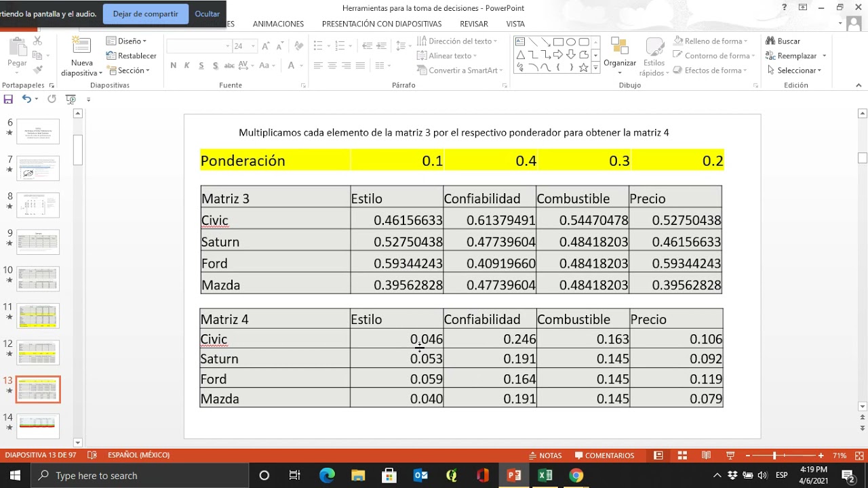The width and height of the screenshot is (868, 488).
Task: Click Dejar de compartir button
Action: click(146, 14)
